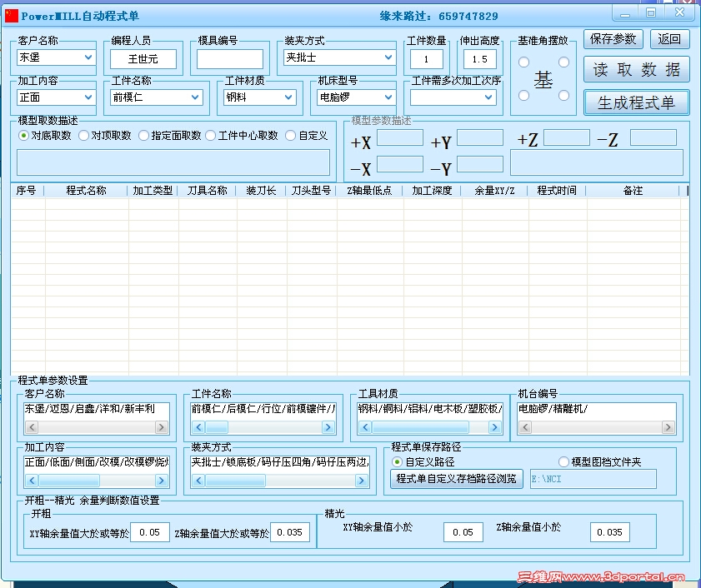Choose the bottom-right 基准角 radio button
The height and width of the screenshot is (588, 701).
(x=563, y=95)
